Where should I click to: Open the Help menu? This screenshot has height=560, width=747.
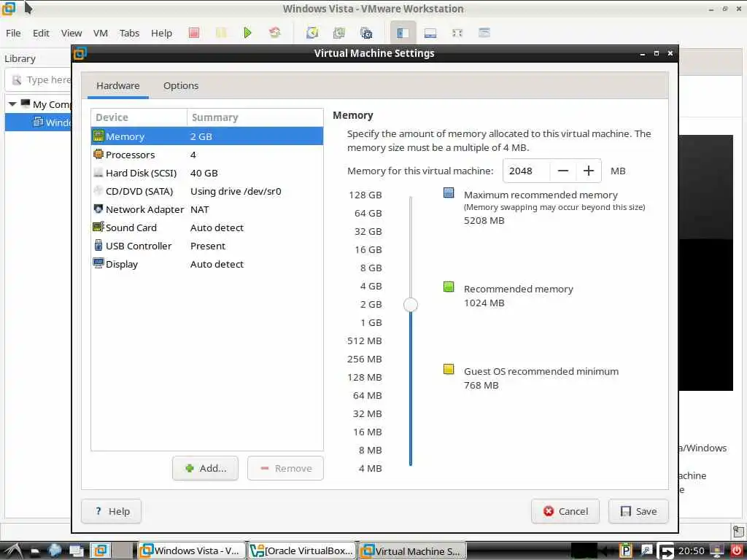click(x=161, y=33)
